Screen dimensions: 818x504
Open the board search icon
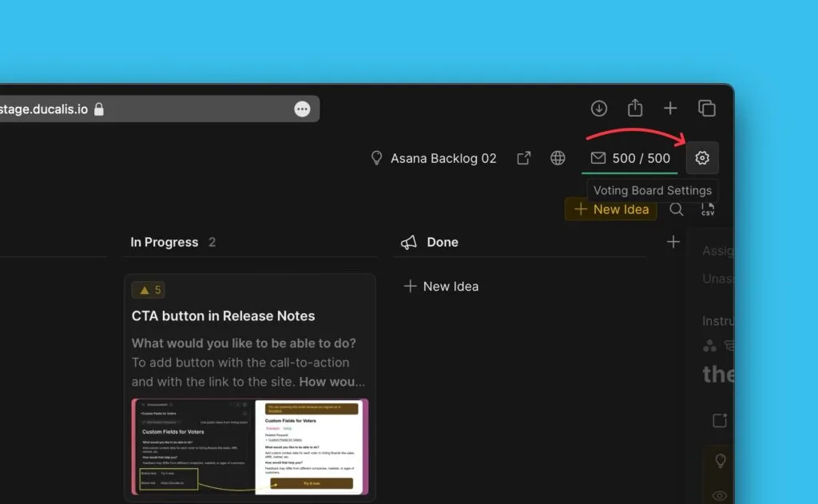(x=676, y=209)
